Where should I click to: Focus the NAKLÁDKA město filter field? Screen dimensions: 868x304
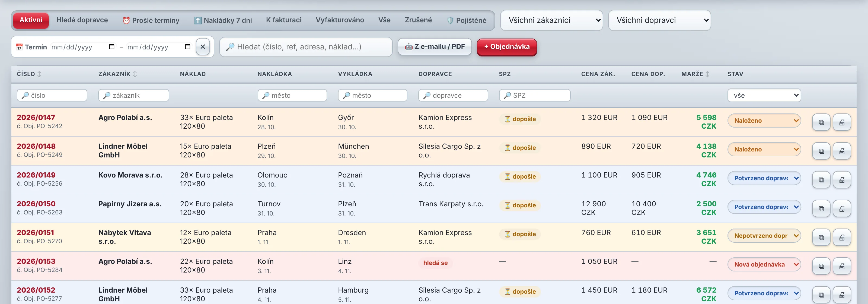(292, 95)
